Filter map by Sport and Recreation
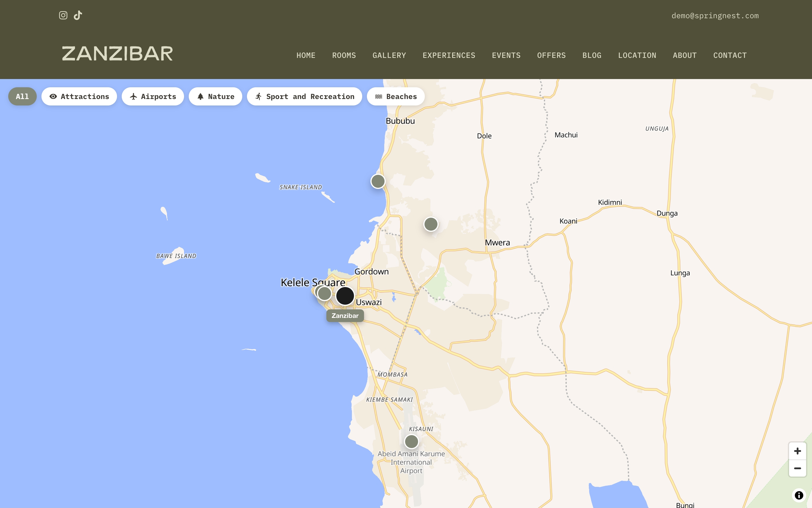The height and width of the screenshot is (508, 812). (305, 96)
